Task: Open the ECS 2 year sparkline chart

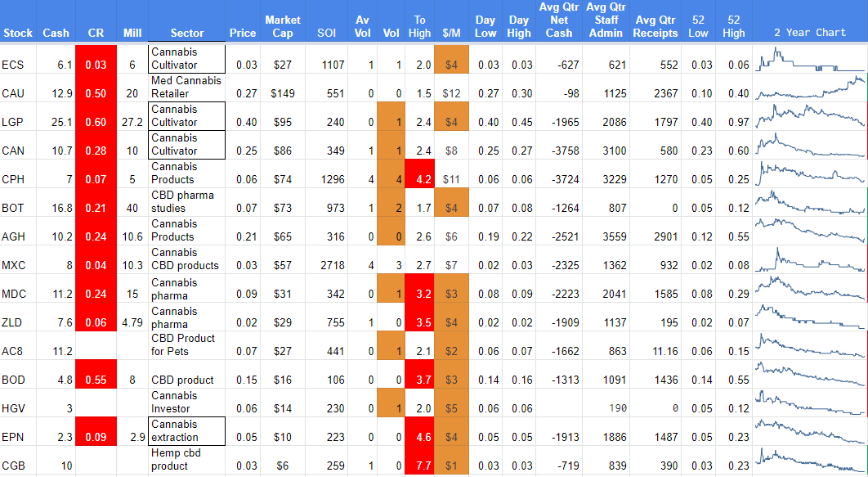Action: (810, 59)
